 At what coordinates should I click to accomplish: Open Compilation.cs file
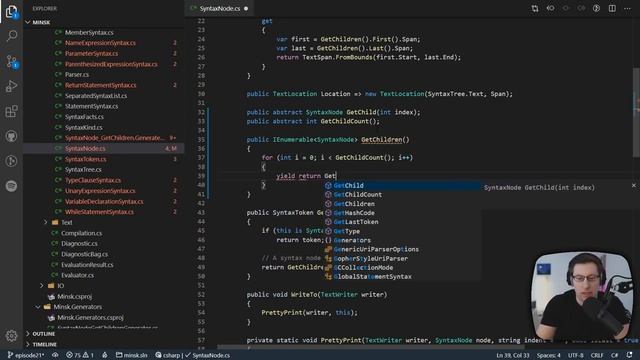point(81,233)
